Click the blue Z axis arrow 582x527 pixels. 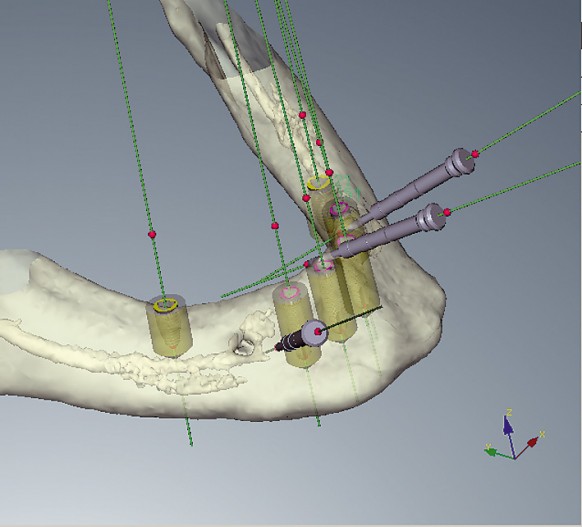509,432
